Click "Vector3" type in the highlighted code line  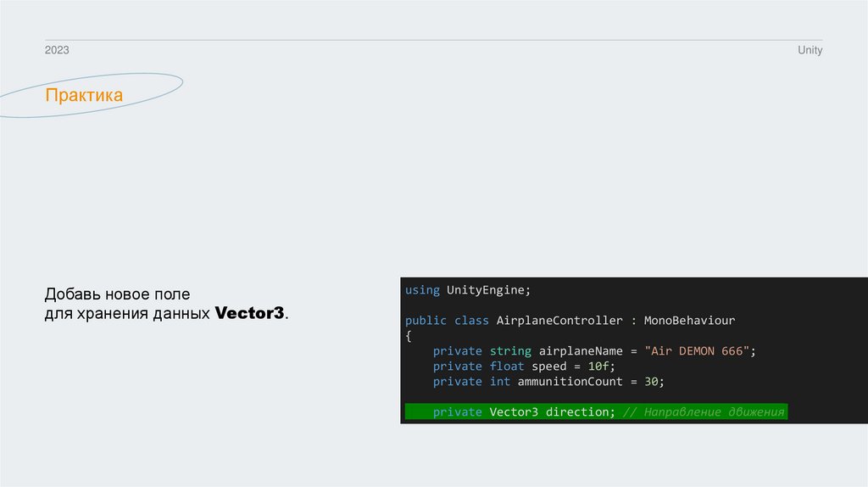(x=514, y=412)
